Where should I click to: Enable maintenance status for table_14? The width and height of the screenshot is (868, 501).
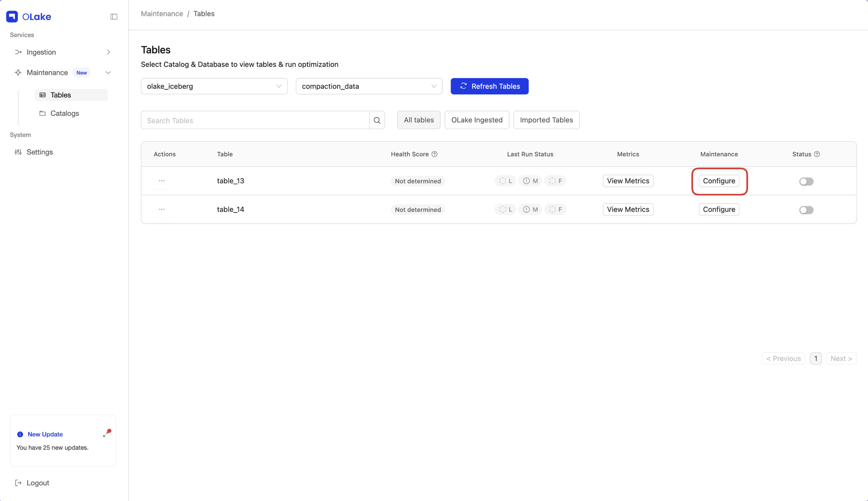point(806,210)
